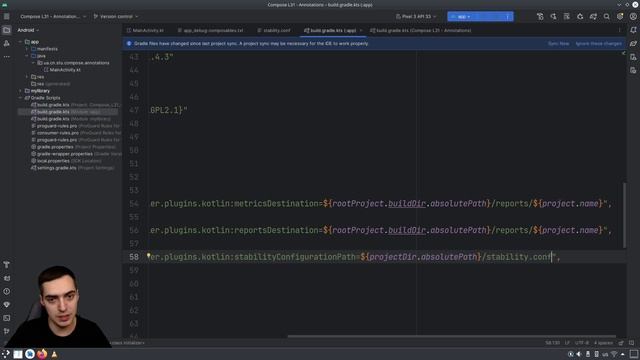Open IDE settings gear icon
Image resolution: width=640 pixels, height=360 pixels.
620,16
